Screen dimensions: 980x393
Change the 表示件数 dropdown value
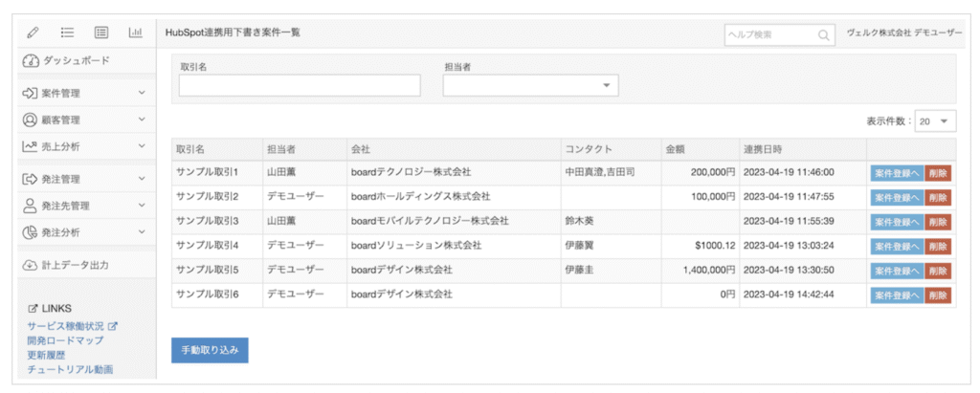936,121
